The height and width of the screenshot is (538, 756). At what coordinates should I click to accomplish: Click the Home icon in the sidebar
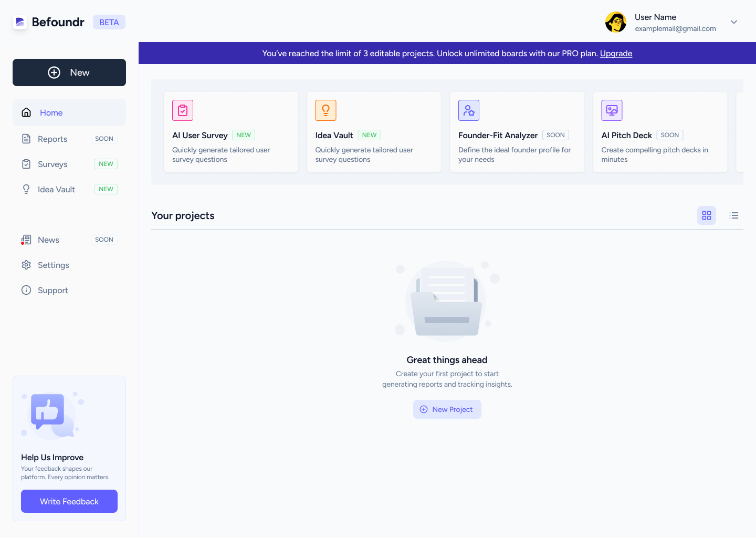(x=26, y=112)
